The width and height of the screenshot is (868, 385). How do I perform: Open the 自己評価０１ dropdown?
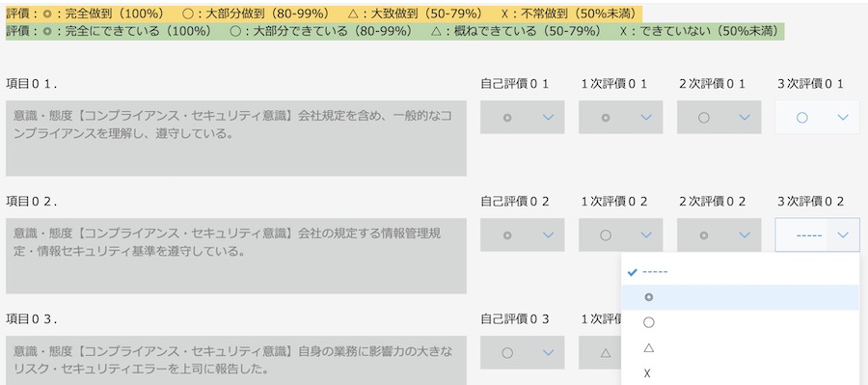point(522,117)
